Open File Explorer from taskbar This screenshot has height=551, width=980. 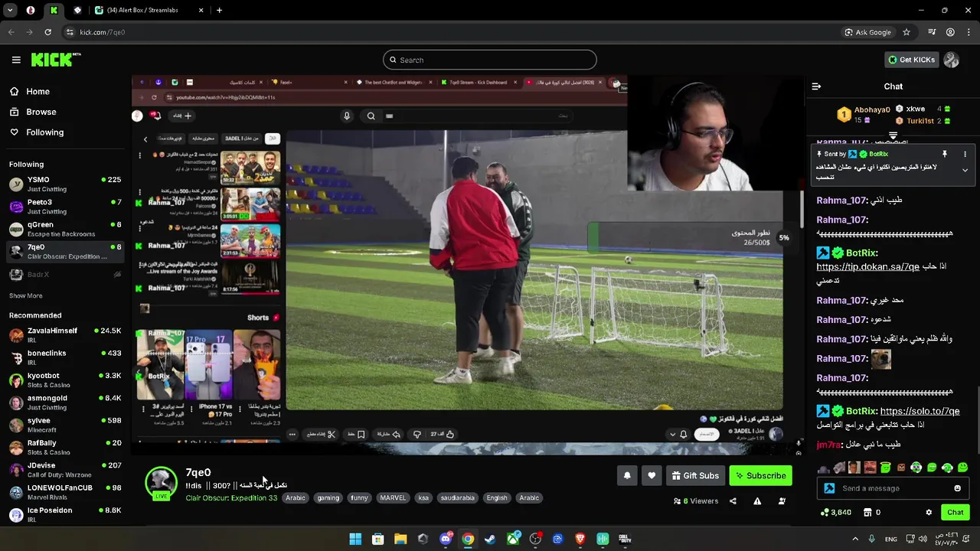click(400, 539)
